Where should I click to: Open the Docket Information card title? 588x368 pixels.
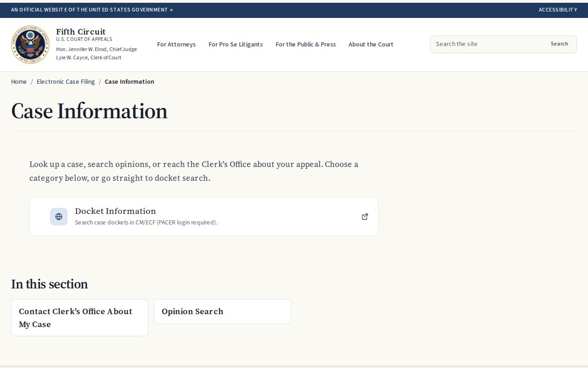pos(115,211)
